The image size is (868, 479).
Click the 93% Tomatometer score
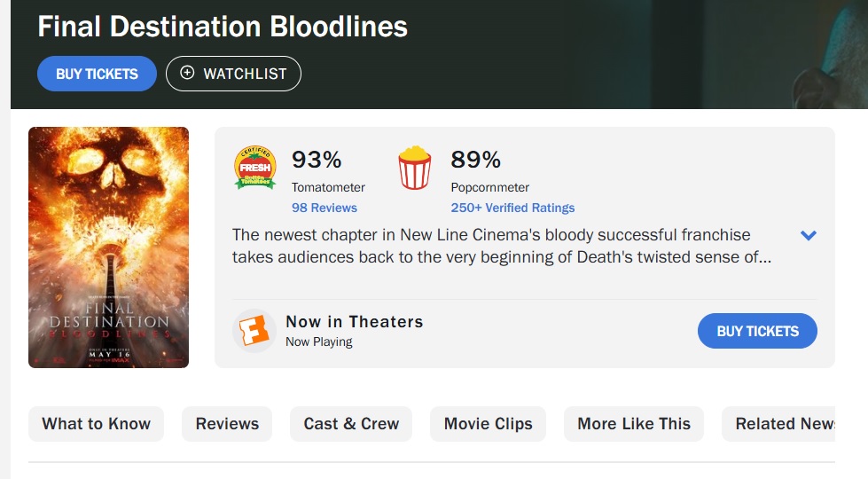click(x=317, y=160)
